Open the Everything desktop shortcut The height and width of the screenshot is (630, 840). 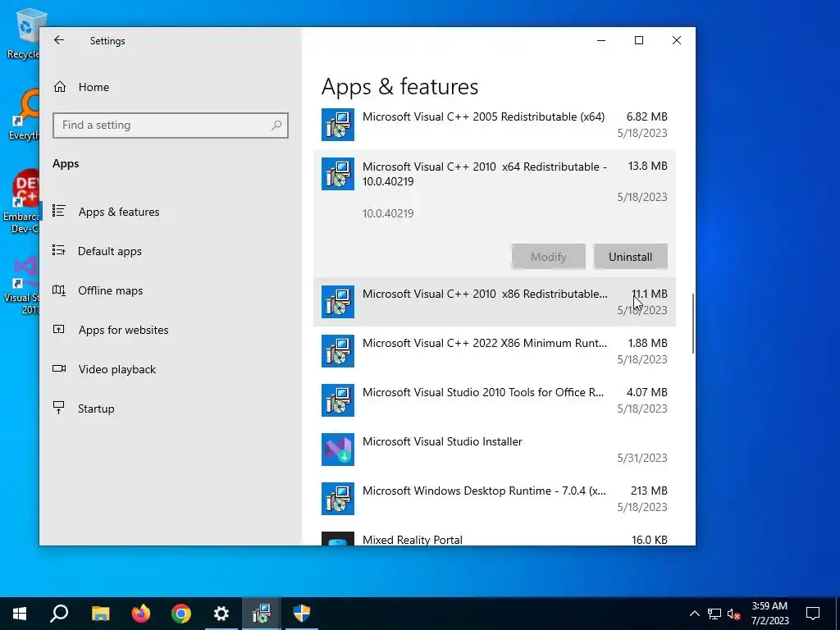point(22,115)
